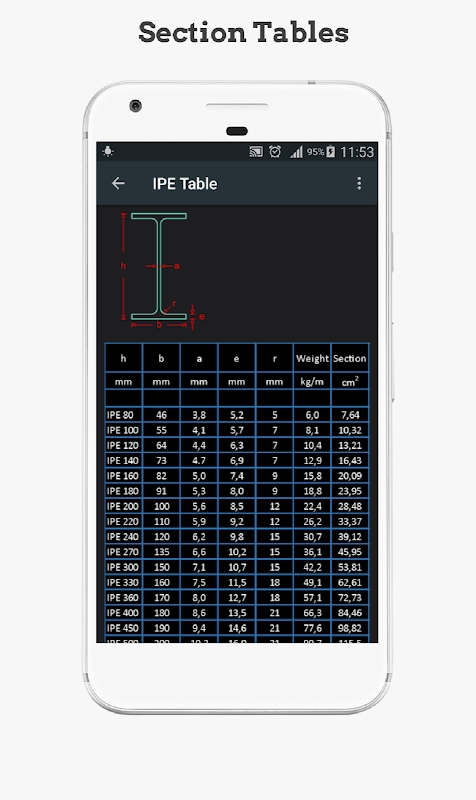
Task: Select the 'IPE 330' row label
Action: [122, 582]
